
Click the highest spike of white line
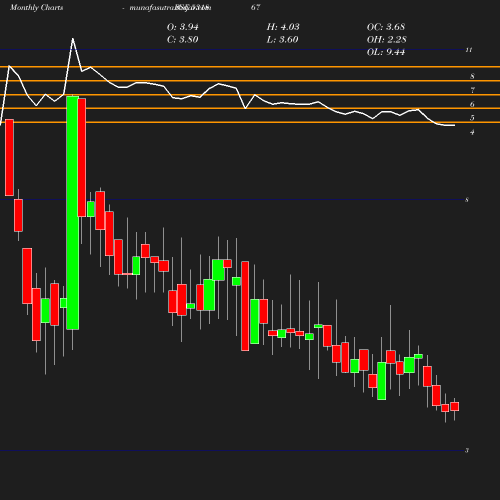[73, 39]
